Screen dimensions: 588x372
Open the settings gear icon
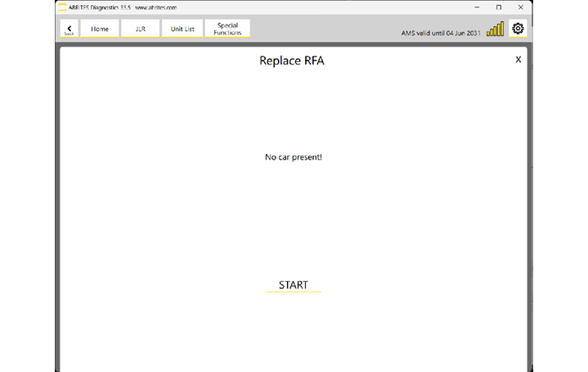(518, 29)
